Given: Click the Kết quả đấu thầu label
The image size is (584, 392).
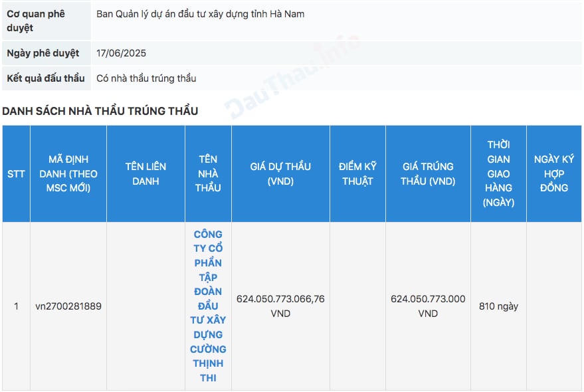Looking at the screenshot, I should pos(46,78).
